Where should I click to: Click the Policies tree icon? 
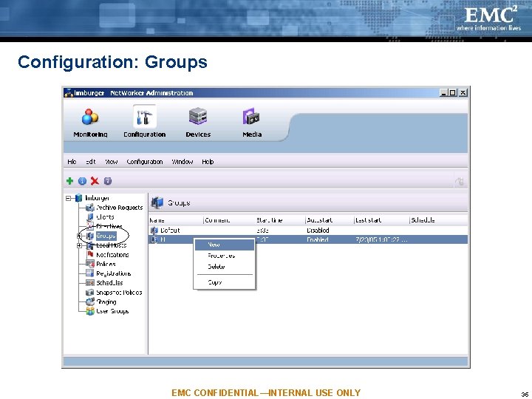tap(90, 264)
